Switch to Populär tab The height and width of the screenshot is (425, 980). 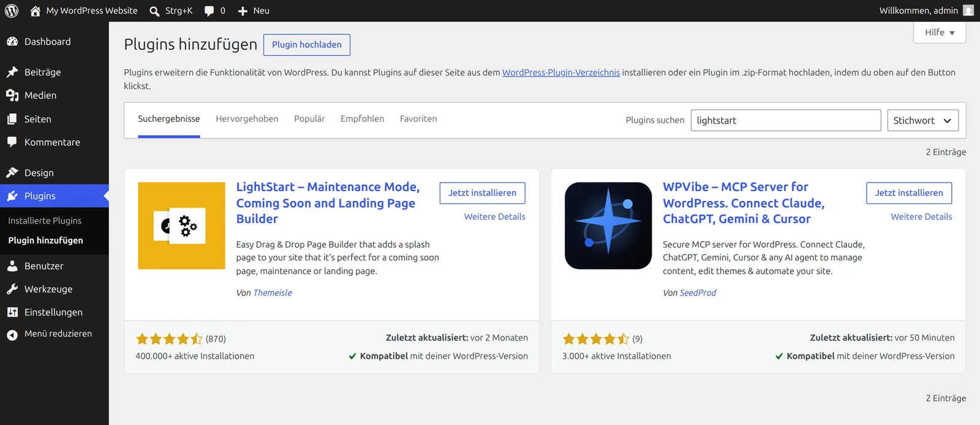coord(309,119)
